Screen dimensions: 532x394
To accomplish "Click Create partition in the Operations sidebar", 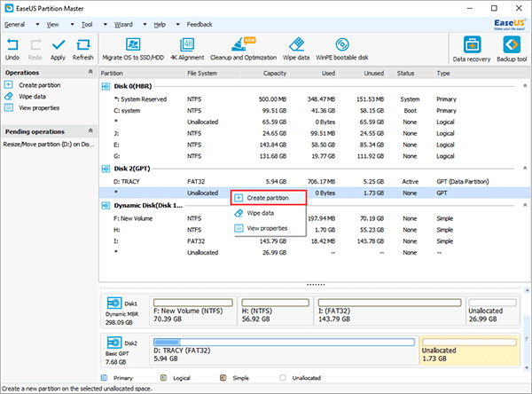I will (x=39, y=84).
